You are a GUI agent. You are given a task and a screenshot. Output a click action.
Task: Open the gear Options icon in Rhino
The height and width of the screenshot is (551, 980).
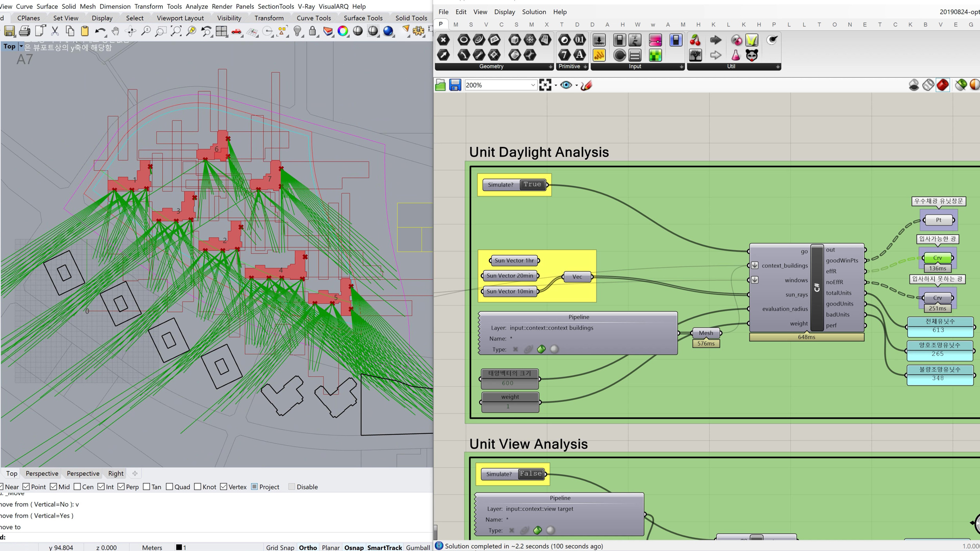[418, 31]
